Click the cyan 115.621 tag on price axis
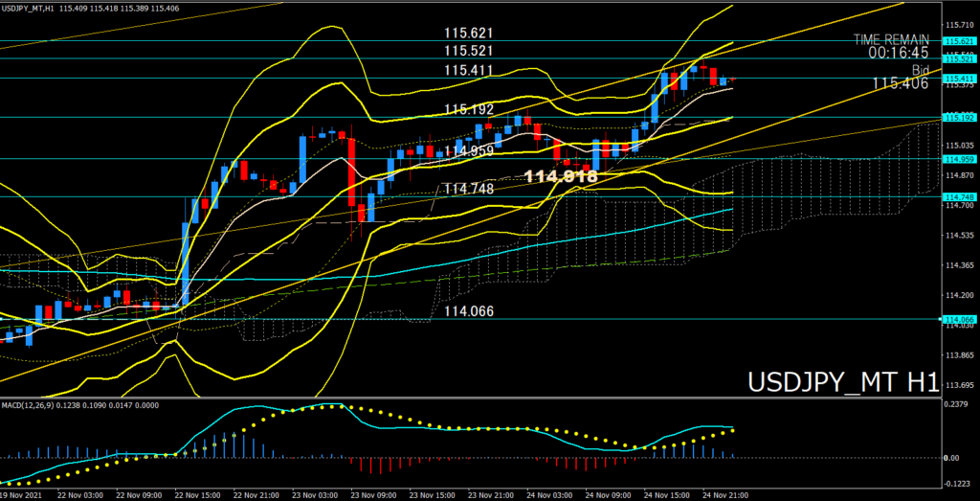 [x=959, y=40]
